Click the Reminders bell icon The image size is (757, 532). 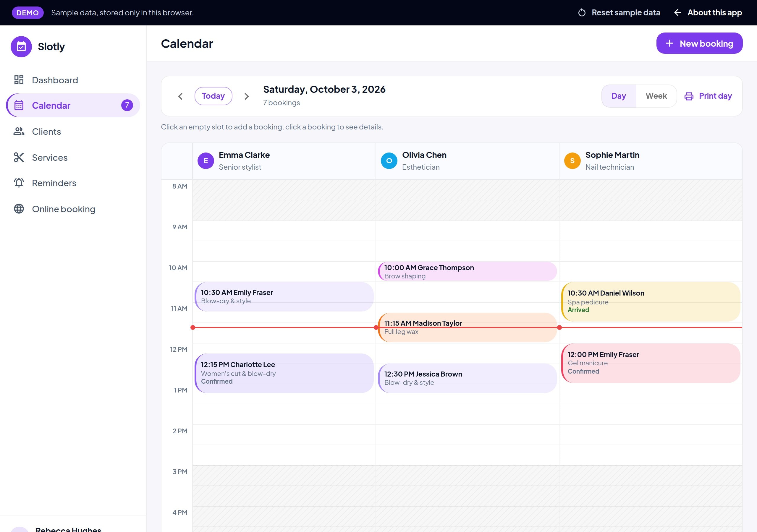(x=19, y=183)
